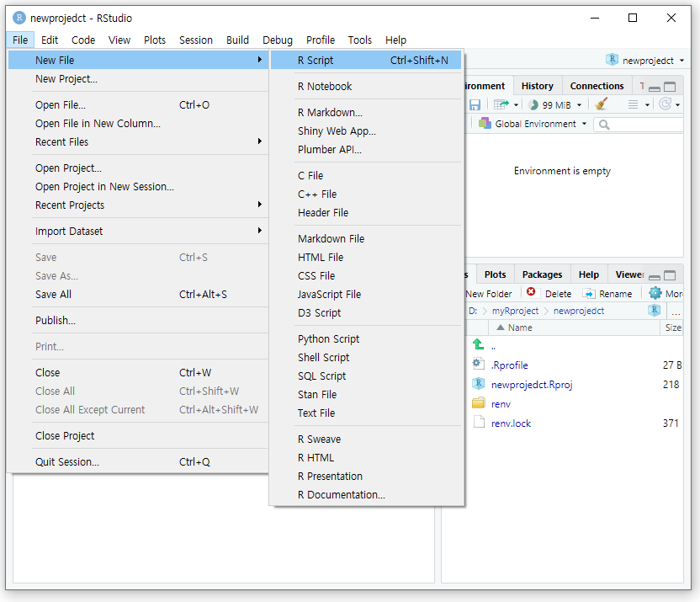Click the ellipsis browse button in Files path

click(676, 311)
